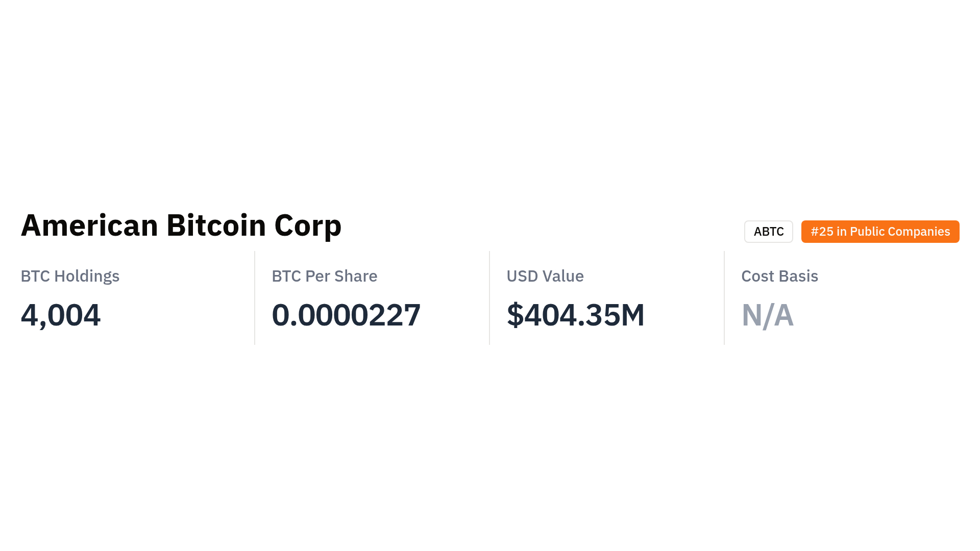Select the 4,004 holdings value
Viewport: 980px width, 551px height.
[x=61, y=315]
